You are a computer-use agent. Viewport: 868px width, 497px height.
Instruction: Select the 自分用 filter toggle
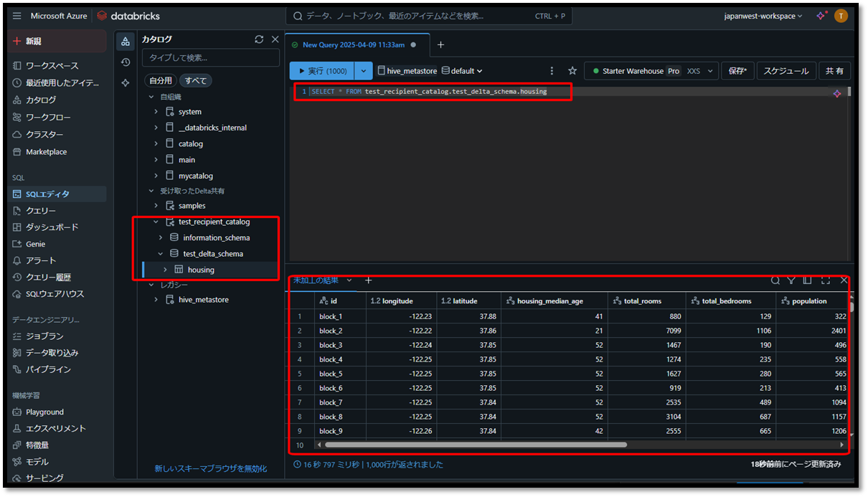[161, 81]
